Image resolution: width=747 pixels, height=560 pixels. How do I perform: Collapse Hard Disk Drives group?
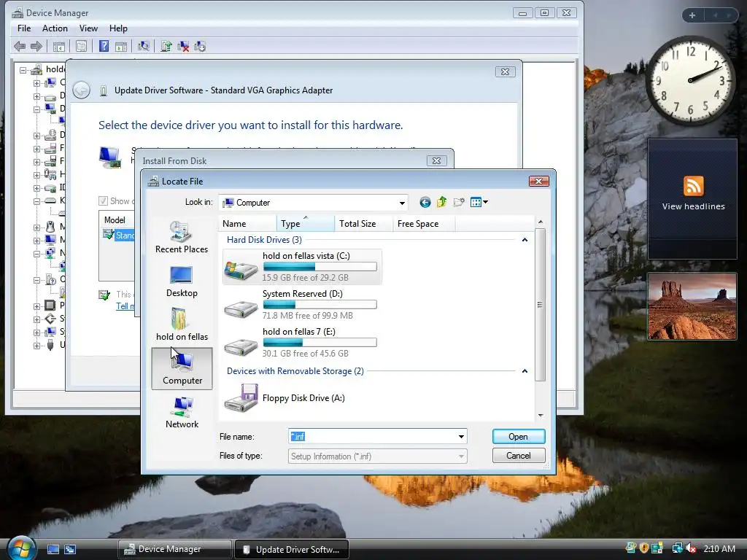pyautogui.click(x=525, y=240)
